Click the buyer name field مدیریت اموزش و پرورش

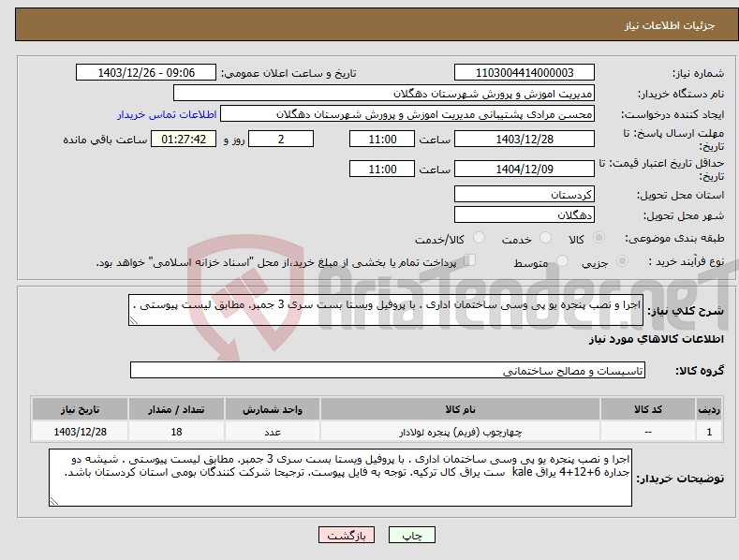click(384, 94)
